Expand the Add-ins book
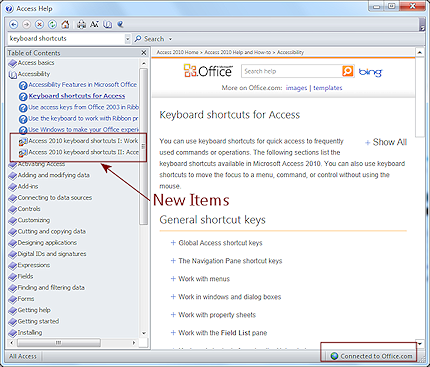The width and height of the screenshot is (430, 367). (x=23, y=186)
